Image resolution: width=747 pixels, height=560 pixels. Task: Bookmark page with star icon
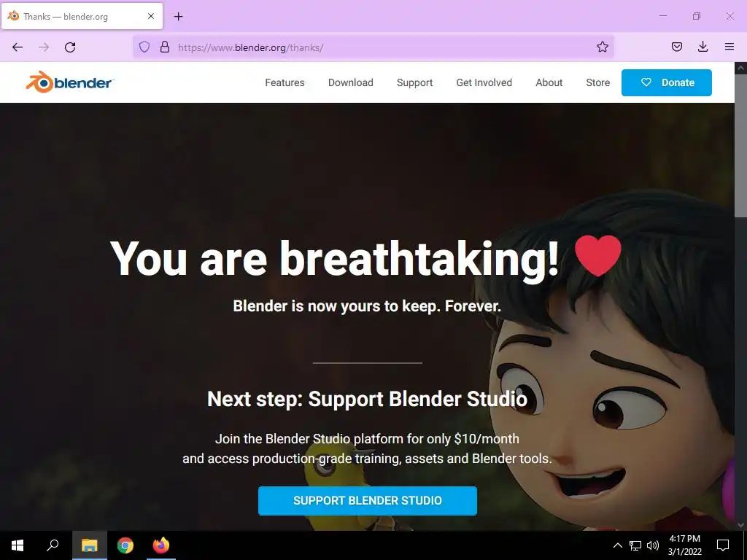pos(602,47)
